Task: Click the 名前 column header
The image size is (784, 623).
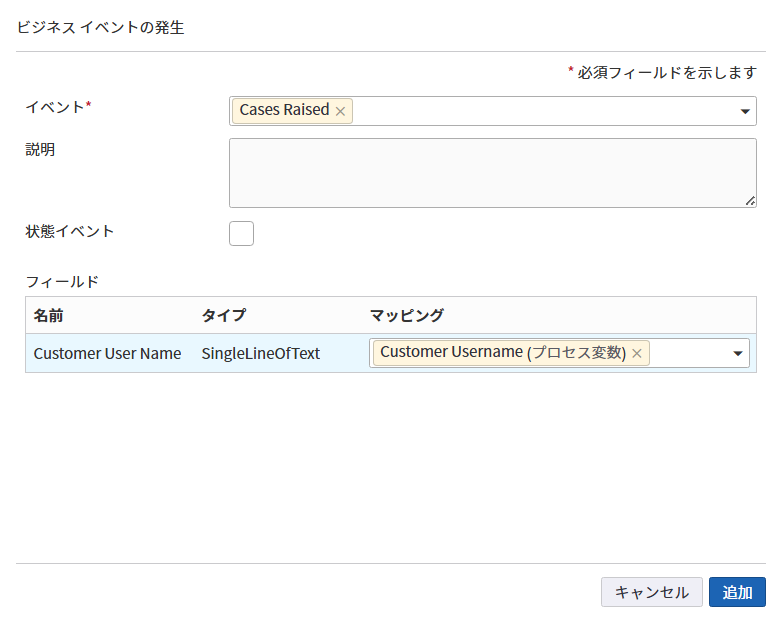Action: [x=48, y=315]
